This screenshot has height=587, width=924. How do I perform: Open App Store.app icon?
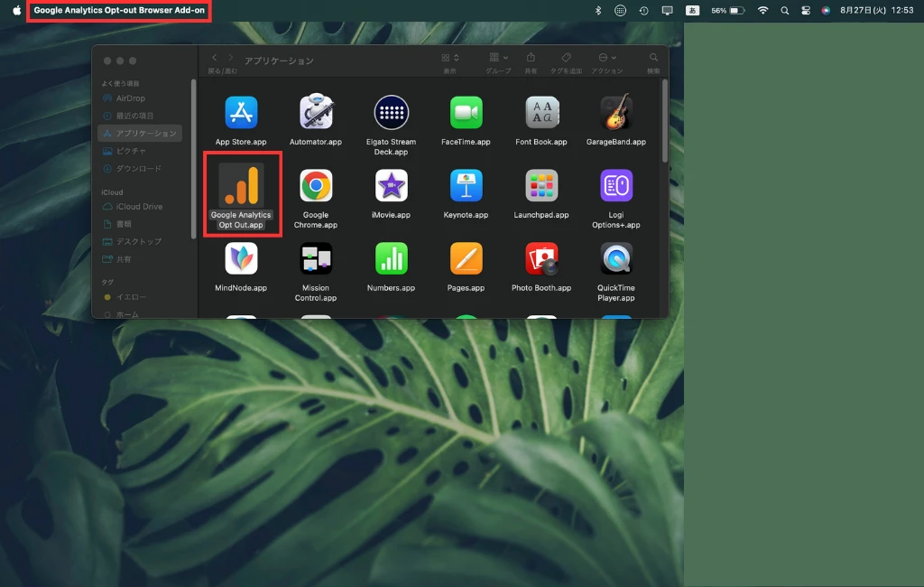point(241,113)
